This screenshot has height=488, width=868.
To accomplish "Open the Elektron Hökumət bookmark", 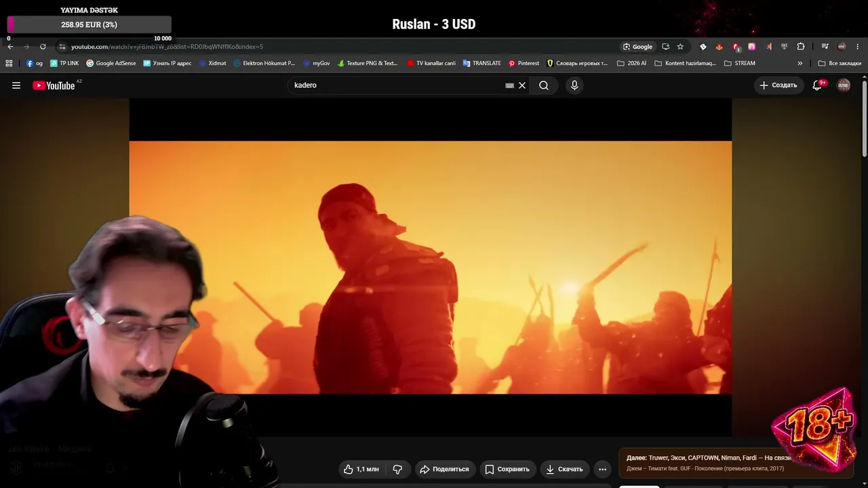I will click(264, 63).
